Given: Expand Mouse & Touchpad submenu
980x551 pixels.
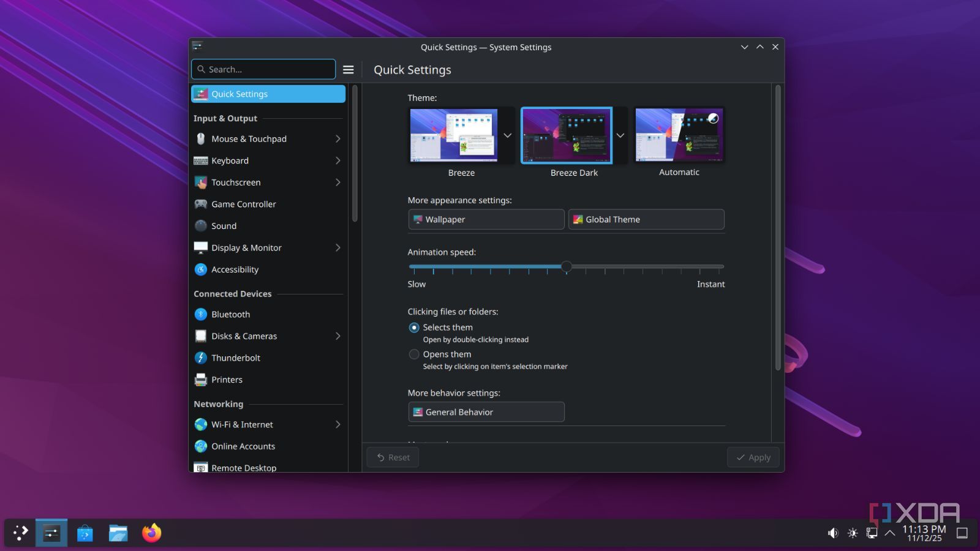Looking at the screenshot, I should 337,139.
